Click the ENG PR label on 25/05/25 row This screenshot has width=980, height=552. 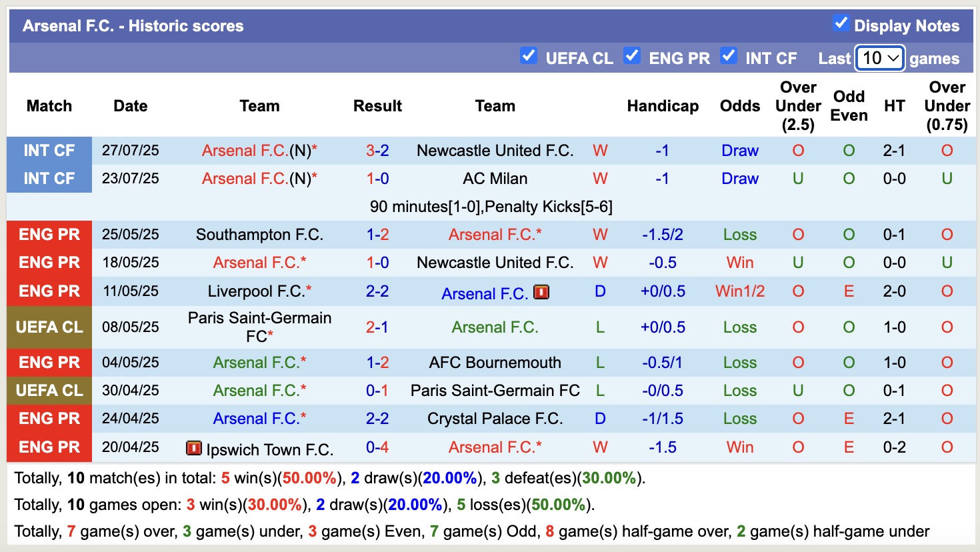click(x=49, y=235)
